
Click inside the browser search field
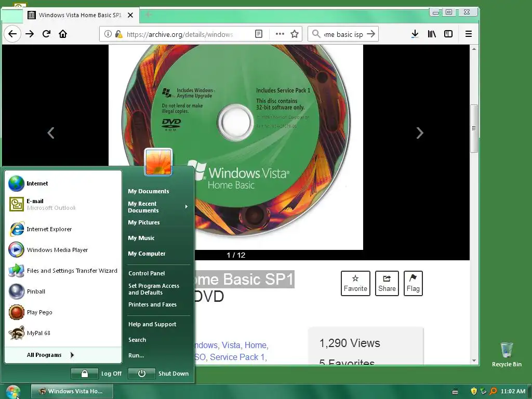tap(343, 34)
